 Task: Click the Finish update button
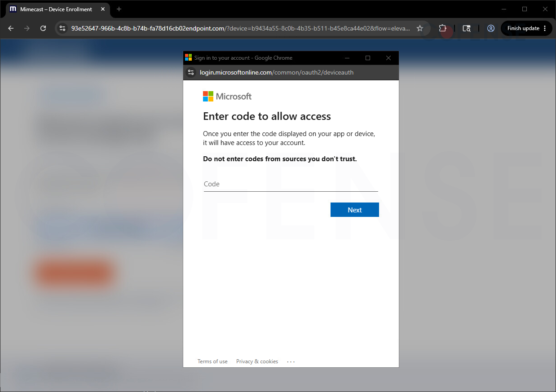(x=526, y=28)
